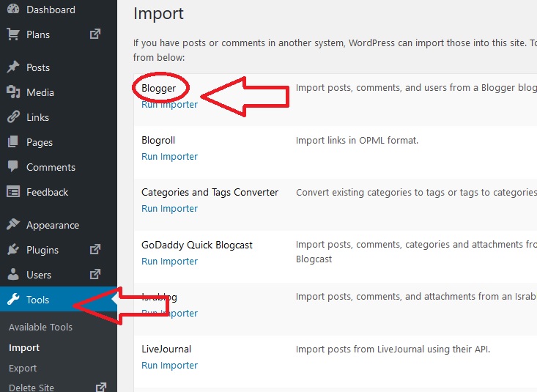Run Importer for LiveJournal
537x392 pixels.
169,365
